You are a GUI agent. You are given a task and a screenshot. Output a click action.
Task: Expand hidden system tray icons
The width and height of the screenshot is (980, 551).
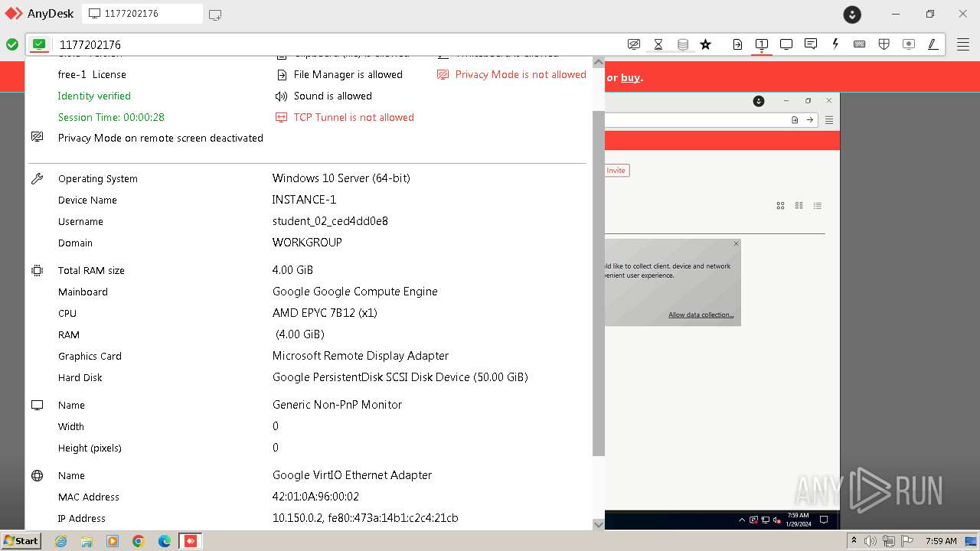[854, 541]
